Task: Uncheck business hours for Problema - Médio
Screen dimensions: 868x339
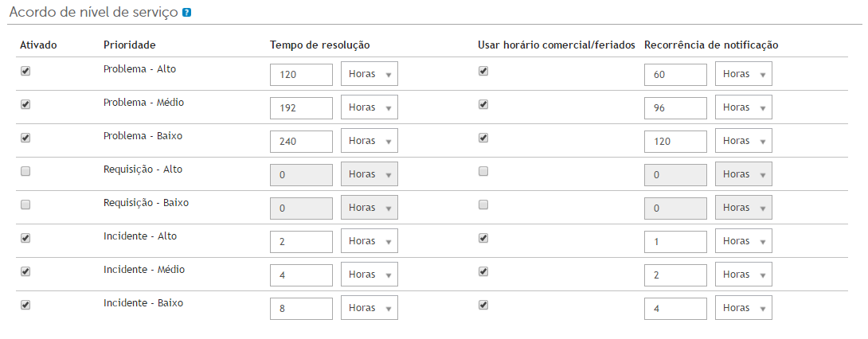Action: (x=483, y=104)
